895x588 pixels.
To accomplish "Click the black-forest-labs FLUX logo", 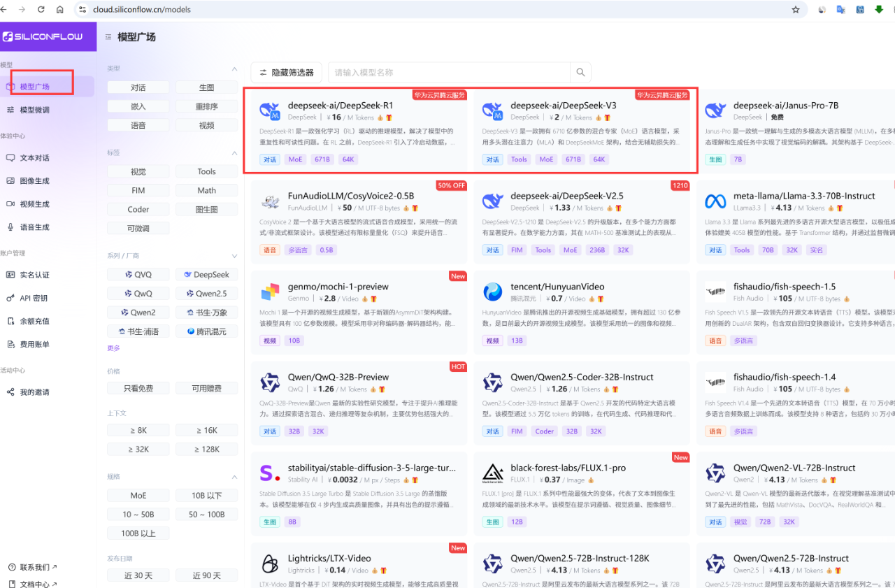I will pos(493,473).
